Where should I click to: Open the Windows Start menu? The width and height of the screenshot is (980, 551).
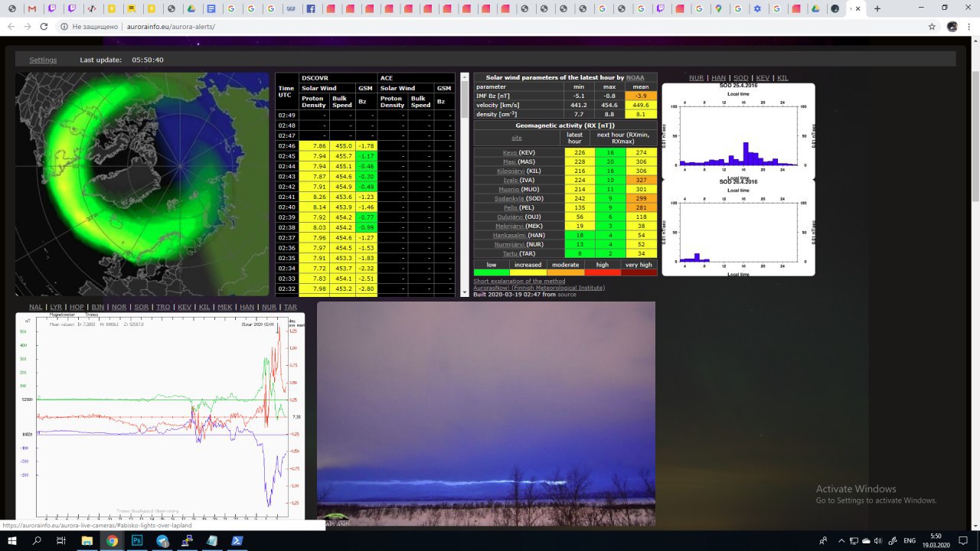[x=11, y=540]
